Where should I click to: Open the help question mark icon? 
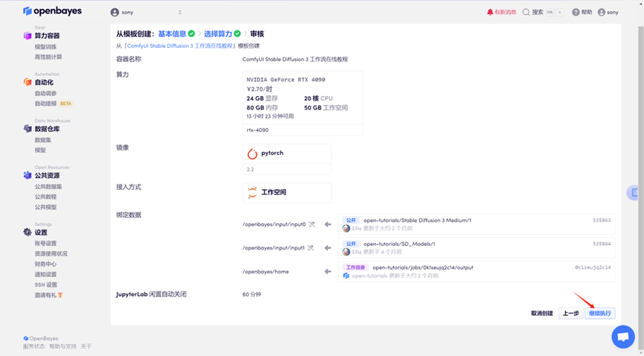click(x=576, y=13)
